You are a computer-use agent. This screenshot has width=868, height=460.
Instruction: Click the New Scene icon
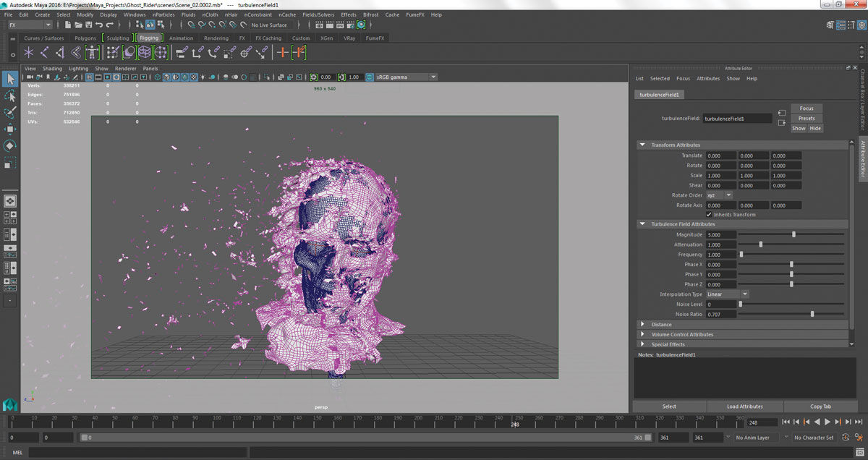click(67, 25)
